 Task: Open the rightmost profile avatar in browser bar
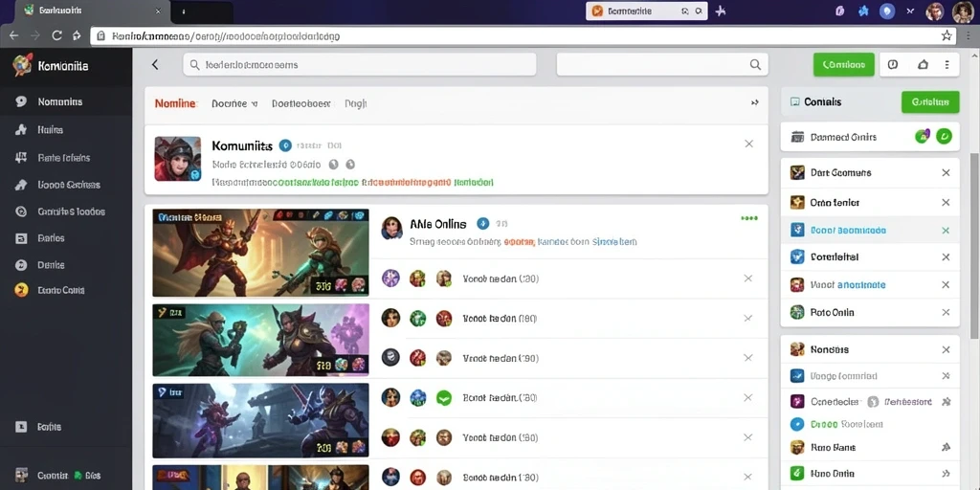(963, 11)
